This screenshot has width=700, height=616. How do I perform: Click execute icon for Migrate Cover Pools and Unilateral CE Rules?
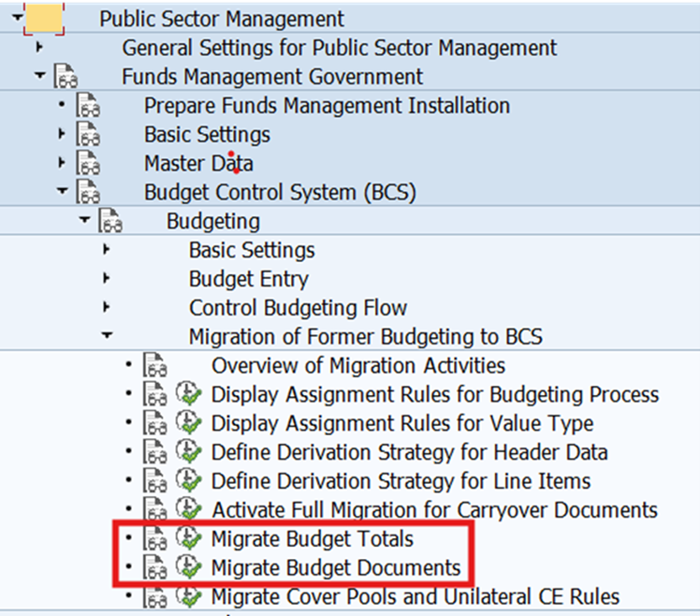(x=189, y=596)
